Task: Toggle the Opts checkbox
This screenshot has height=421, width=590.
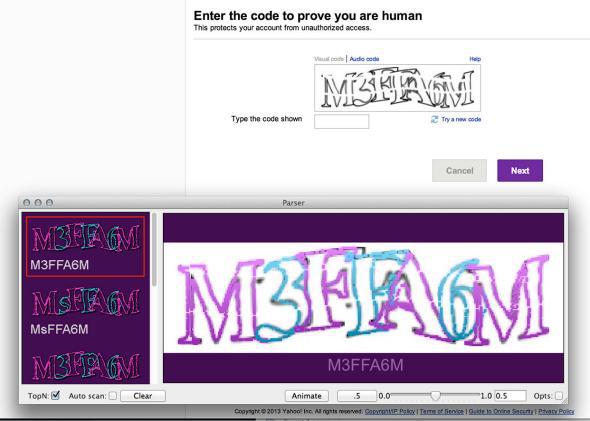Action: coord(559,396)
